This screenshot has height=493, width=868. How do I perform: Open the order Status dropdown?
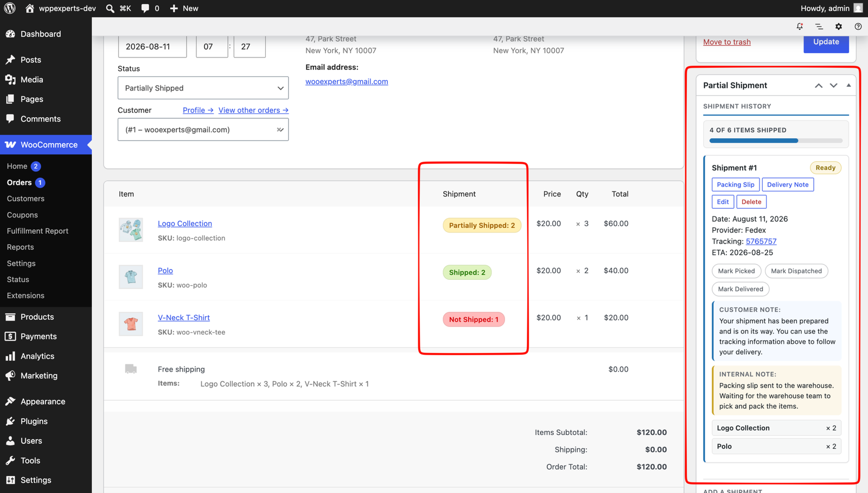pos(203,88)
